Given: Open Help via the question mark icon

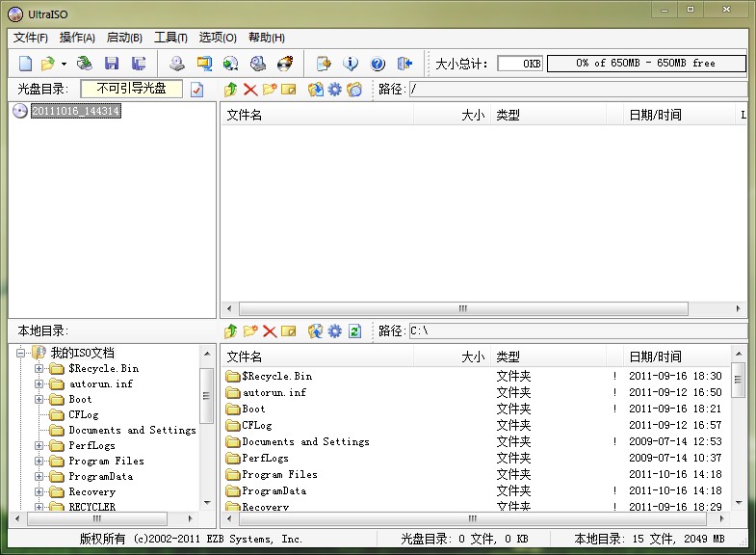Looking at the screenshot, I should (378, 64).
